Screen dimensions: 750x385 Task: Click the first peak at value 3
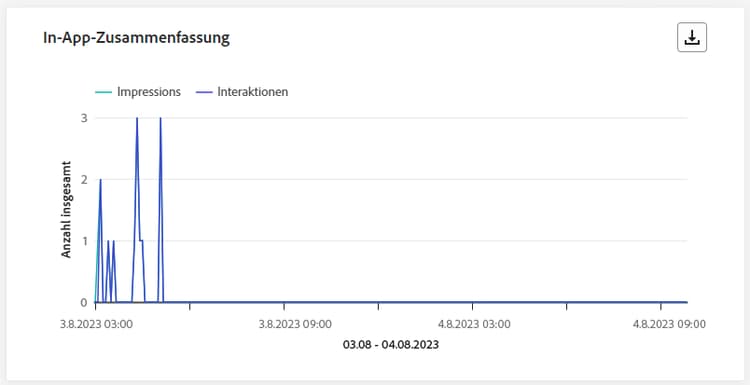(137, 118)
